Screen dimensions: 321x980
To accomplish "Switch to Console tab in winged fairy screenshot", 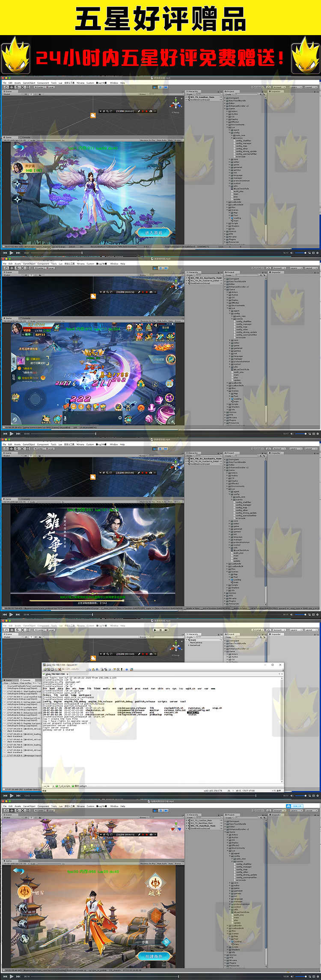I will pyautogui.click(x=25, y=137).
